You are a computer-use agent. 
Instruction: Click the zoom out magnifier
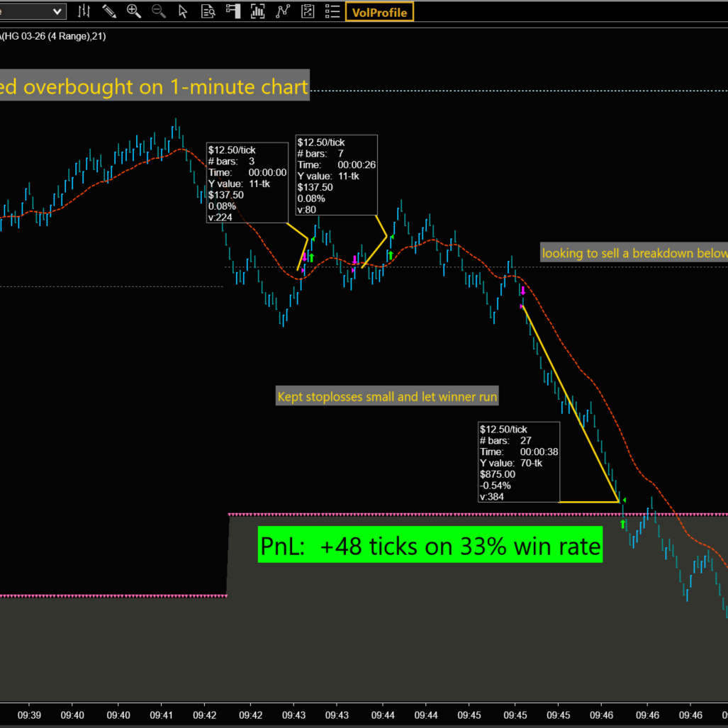pos(159,11)
